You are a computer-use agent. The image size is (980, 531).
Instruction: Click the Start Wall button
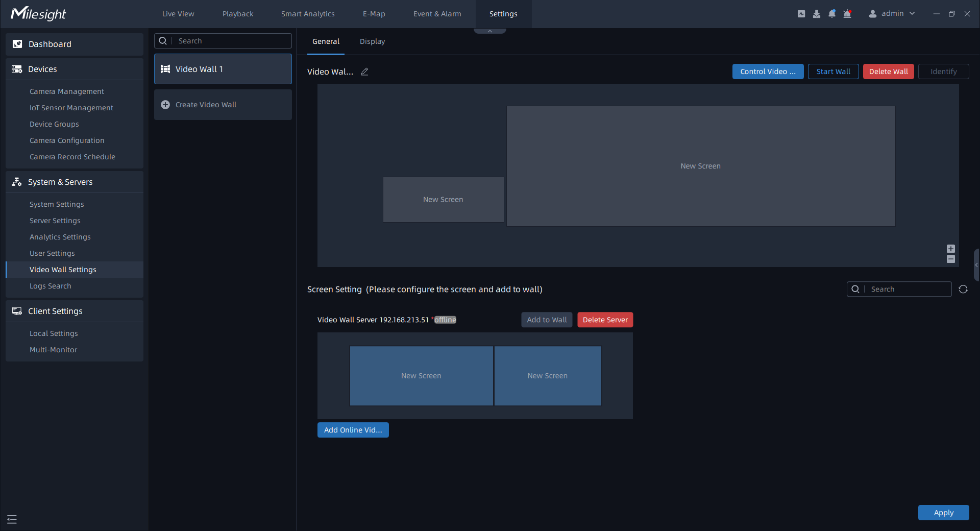pyautogui.click(x=833, y=71)
